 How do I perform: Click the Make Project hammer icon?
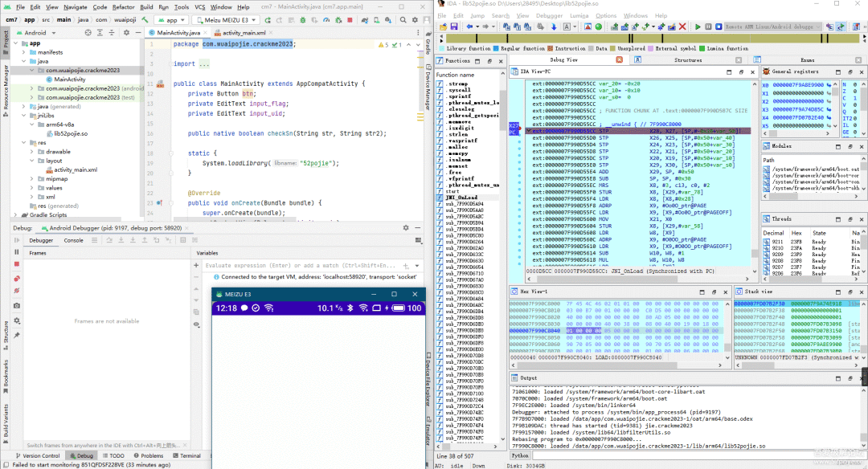[145, 18]
